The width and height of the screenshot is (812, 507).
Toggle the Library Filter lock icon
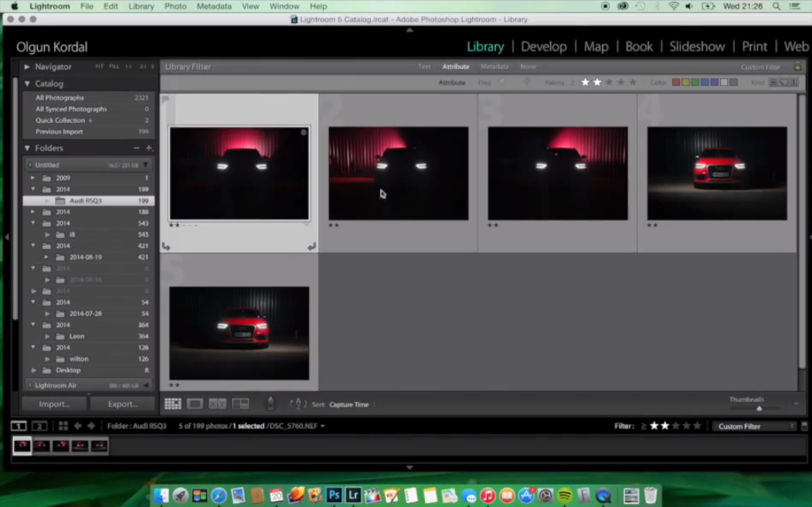coord(797,67)
